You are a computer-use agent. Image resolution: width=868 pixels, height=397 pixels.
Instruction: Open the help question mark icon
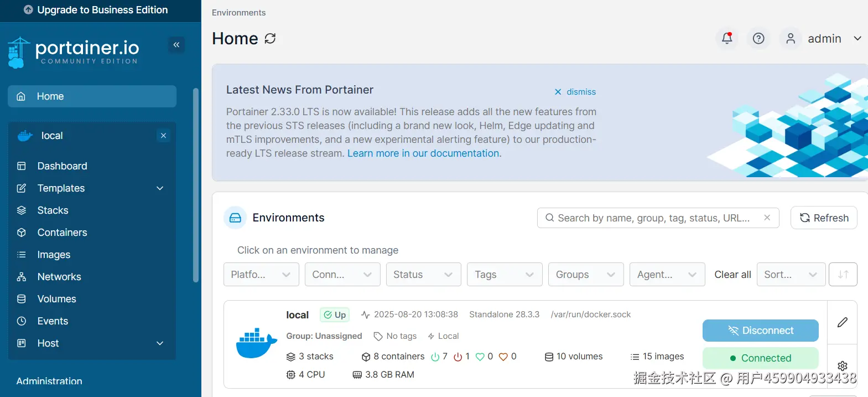(x=758, y=38)
